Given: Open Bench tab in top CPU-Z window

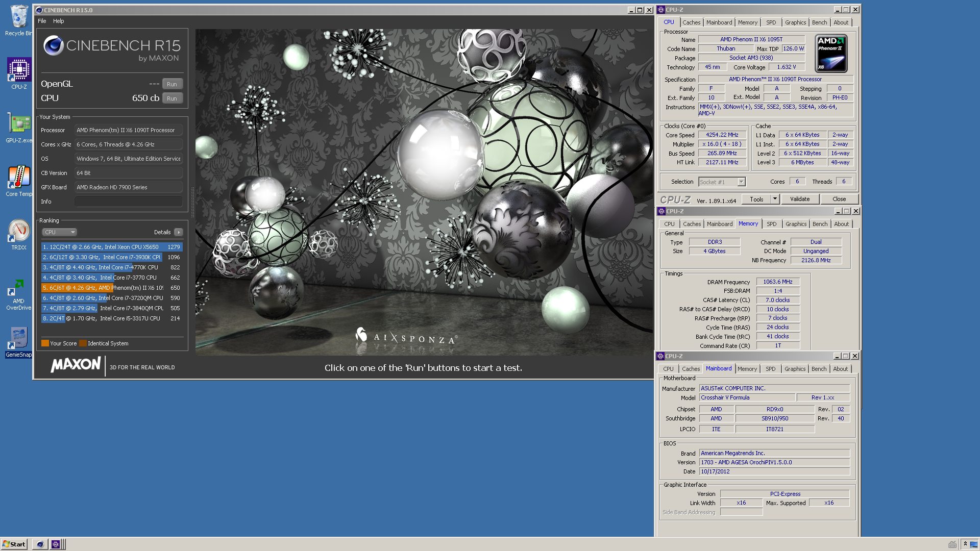Looking at the screenshot, I should [819, 22].
